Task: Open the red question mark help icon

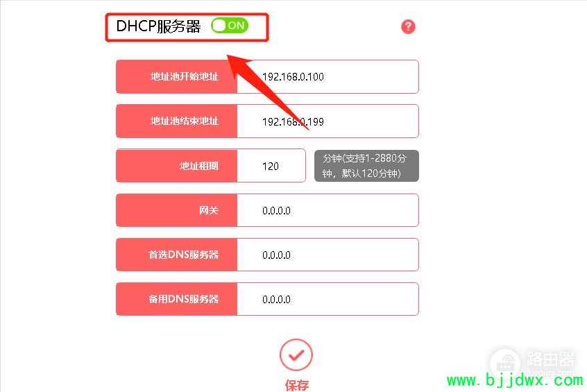Action: (x=408, y=26)
